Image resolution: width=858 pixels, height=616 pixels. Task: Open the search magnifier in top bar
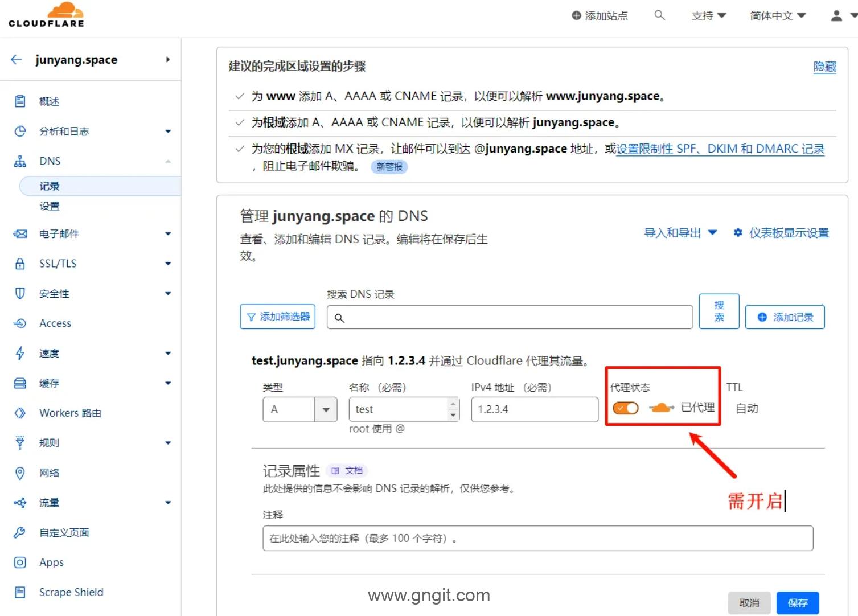point(659,15)
